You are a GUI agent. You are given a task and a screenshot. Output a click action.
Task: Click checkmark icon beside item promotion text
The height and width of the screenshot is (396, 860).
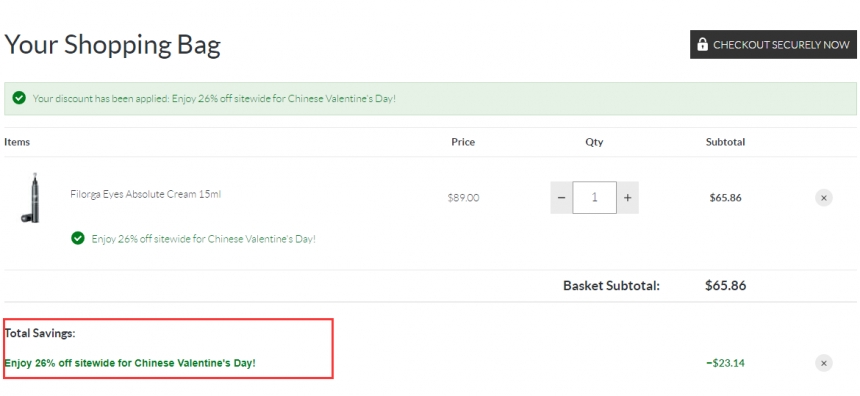click(x=78, y=238)
